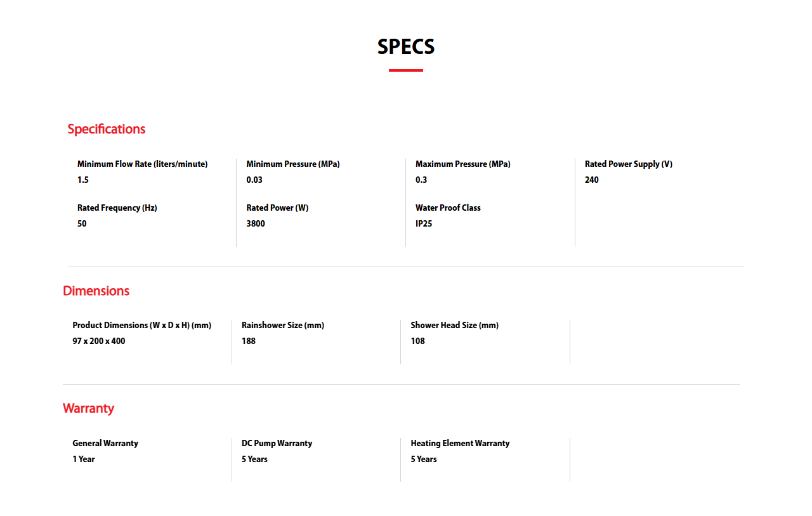Click the SPECS page heading
812x516 pixels.
click(406, 47)
